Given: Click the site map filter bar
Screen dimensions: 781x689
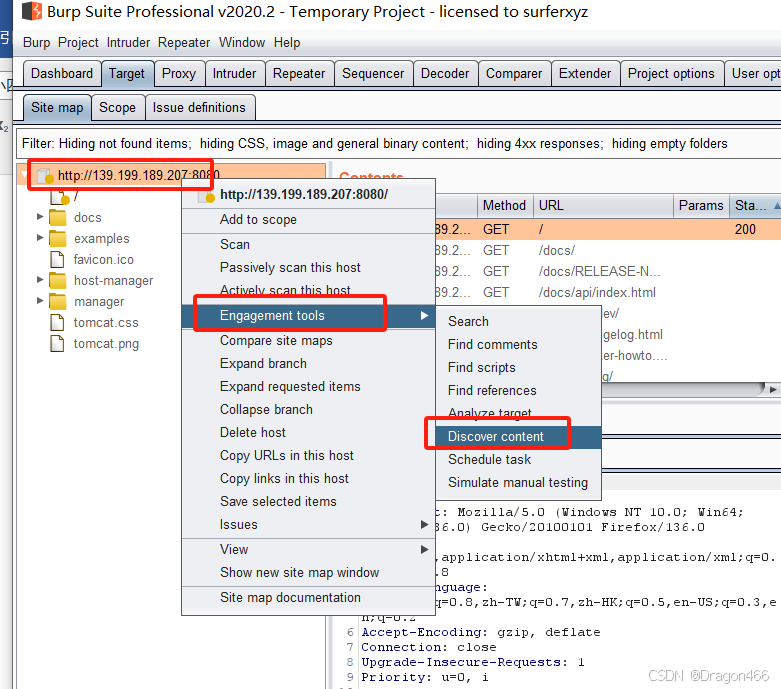Looking at the screenshot, I should (398, 143).
